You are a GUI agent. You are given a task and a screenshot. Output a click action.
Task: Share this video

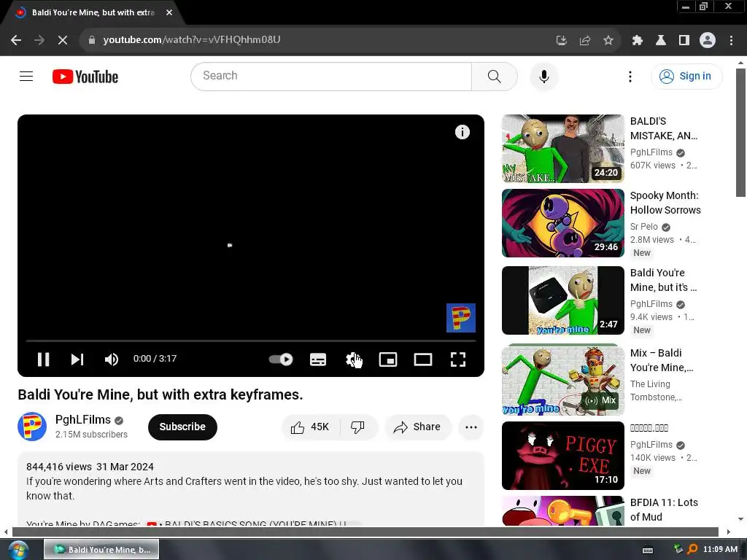click(417, 427)
